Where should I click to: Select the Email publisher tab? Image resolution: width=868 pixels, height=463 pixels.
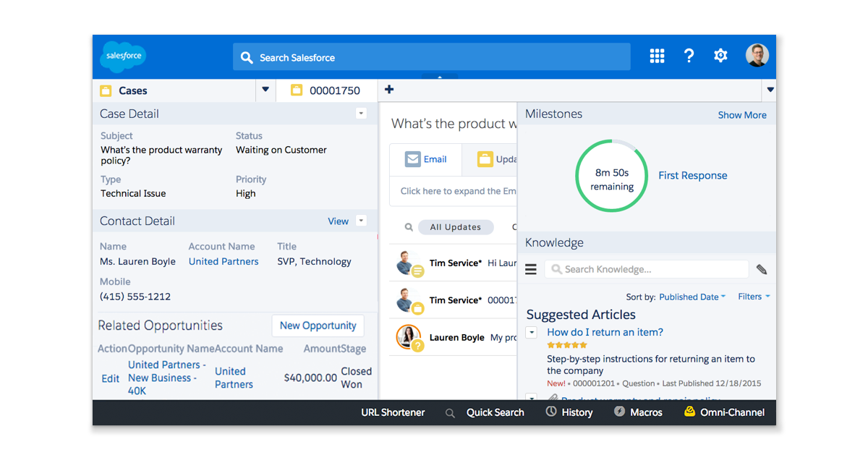point(426,159)
